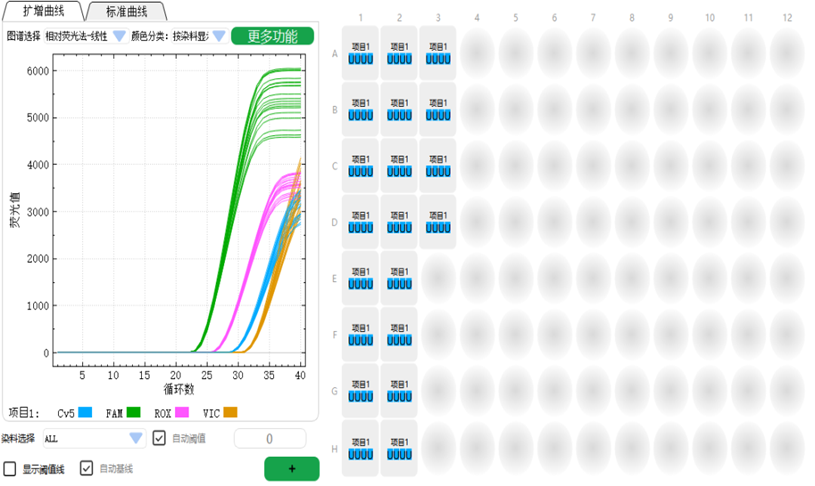Select well B2 sample icon

pos(398,109)
